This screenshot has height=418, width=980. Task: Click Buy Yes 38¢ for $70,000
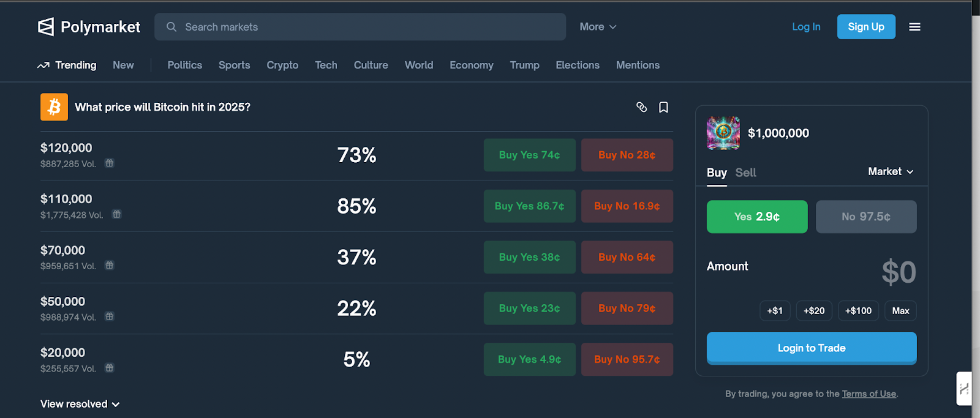point(530,257)
